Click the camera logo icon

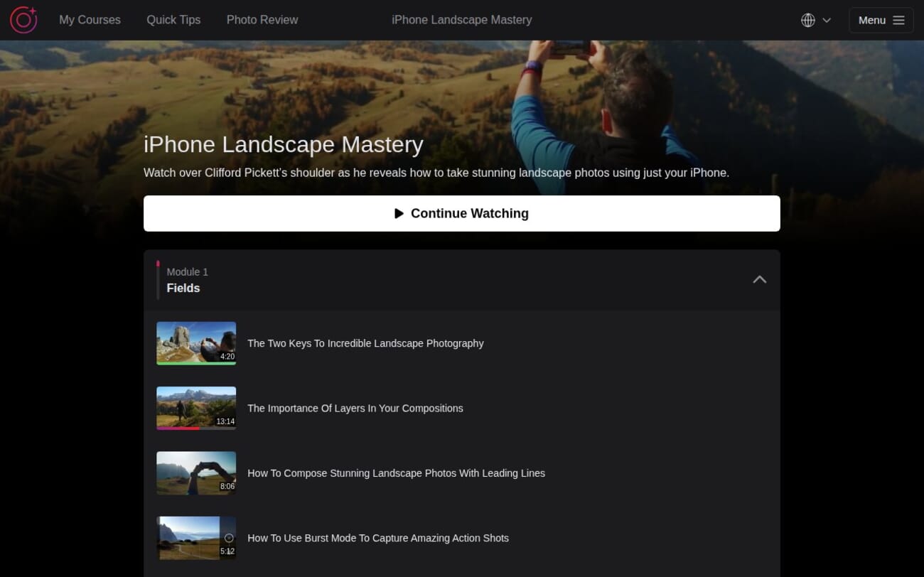click(23, 20)
